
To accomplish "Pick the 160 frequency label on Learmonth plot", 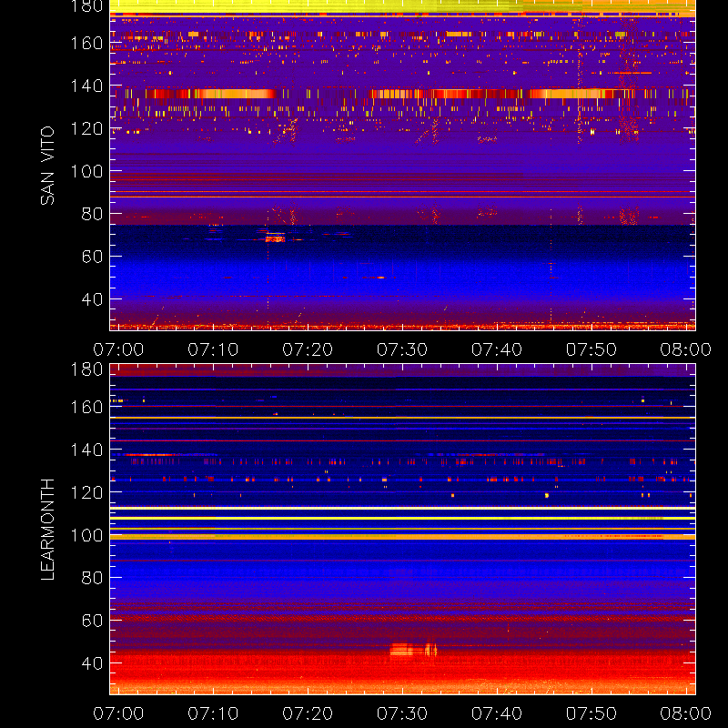I will [86, 407].
